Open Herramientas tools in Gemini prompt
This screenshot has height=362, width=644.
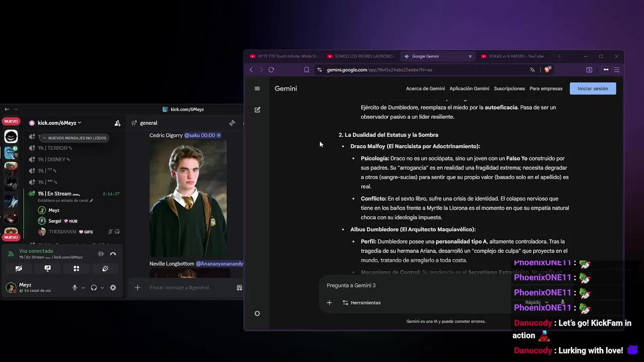(x=361, y=303)
